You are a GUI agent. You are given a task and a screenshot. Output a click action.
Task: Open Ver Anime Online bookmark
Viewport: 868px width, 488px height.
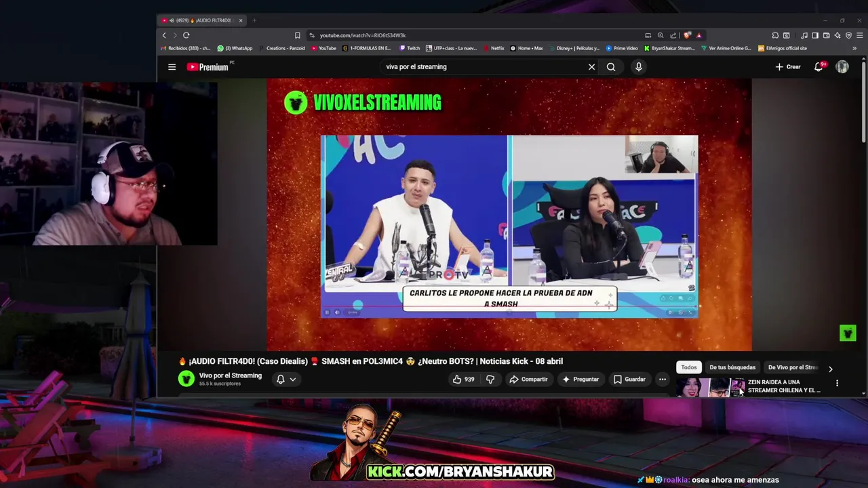coord(726,48)
